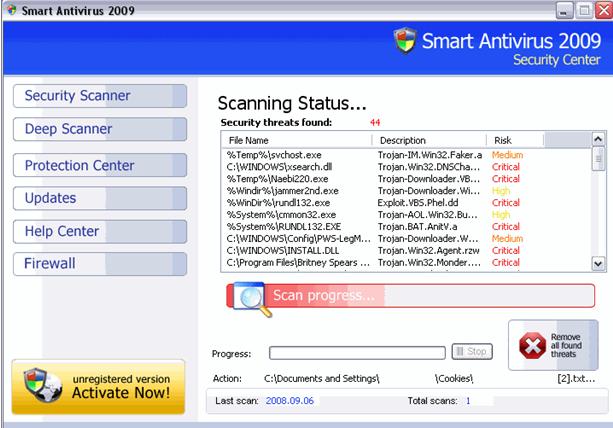
Task: Click the title bar app shield icon
Action: [x=12, y=10]
